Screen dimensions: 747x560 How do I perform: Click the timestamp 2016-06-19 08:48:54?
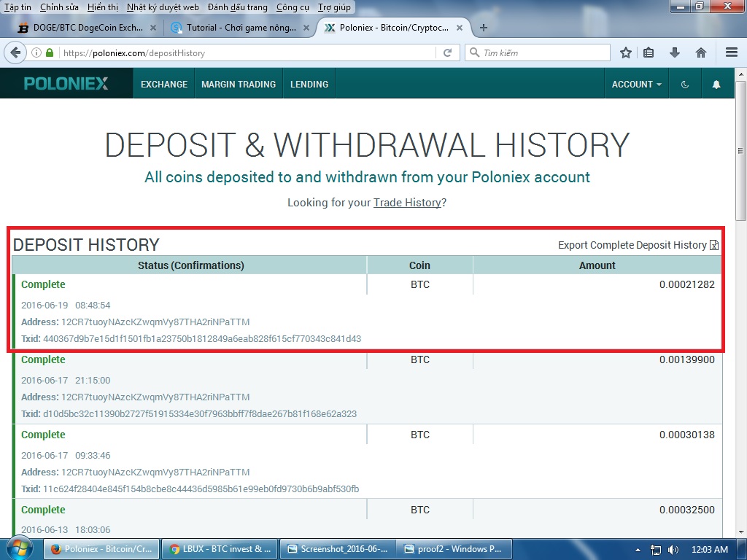click(x=66, y=306)
